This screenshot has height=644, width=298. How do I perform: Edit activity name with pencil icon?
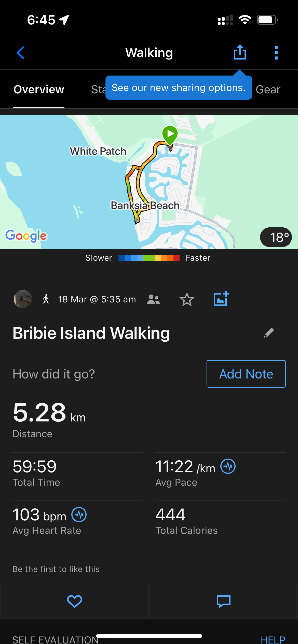(269, 333)
